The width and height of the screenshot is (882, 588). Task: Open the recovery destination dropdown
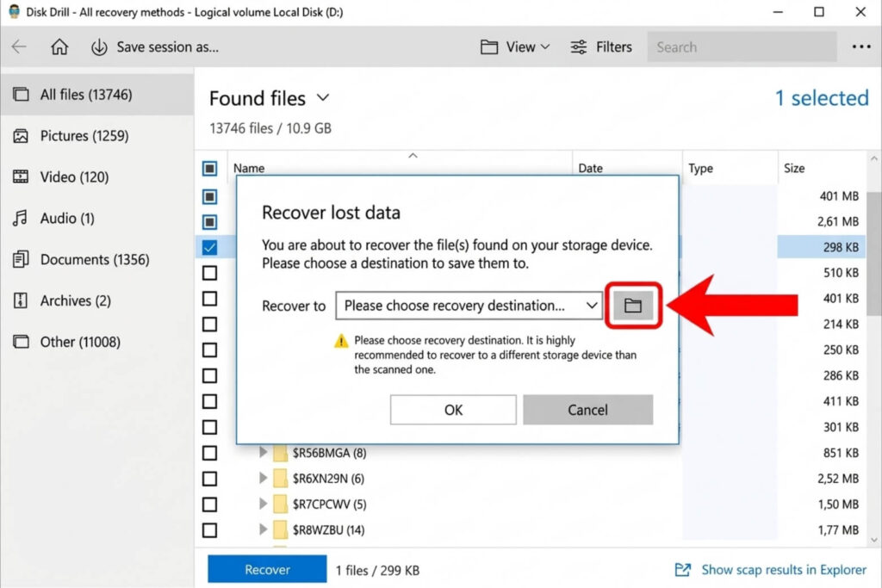click(469, 306)
